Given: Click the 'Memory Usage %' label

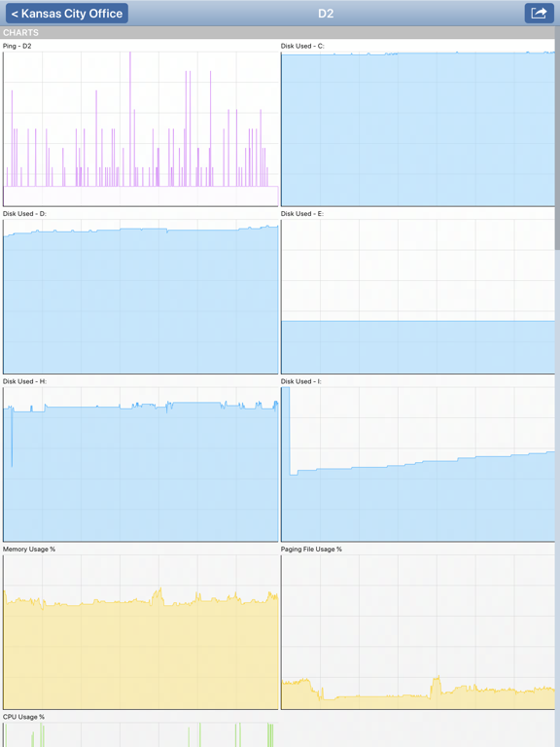Looking at the screenshot, I should click(x=29, y=549).
